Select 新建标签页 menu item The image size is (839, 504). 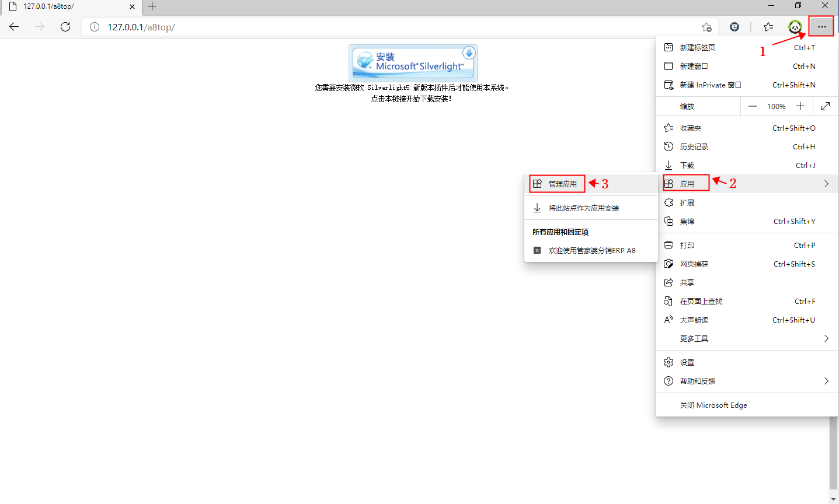coord(747,47)
